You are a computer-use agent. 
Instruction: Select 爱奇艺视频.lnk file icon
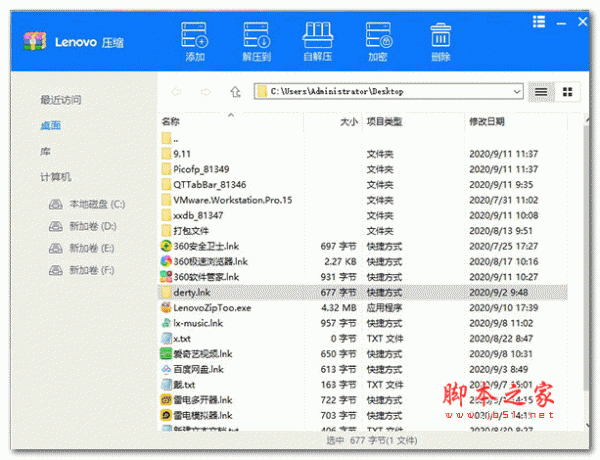(x=166, y=354)
